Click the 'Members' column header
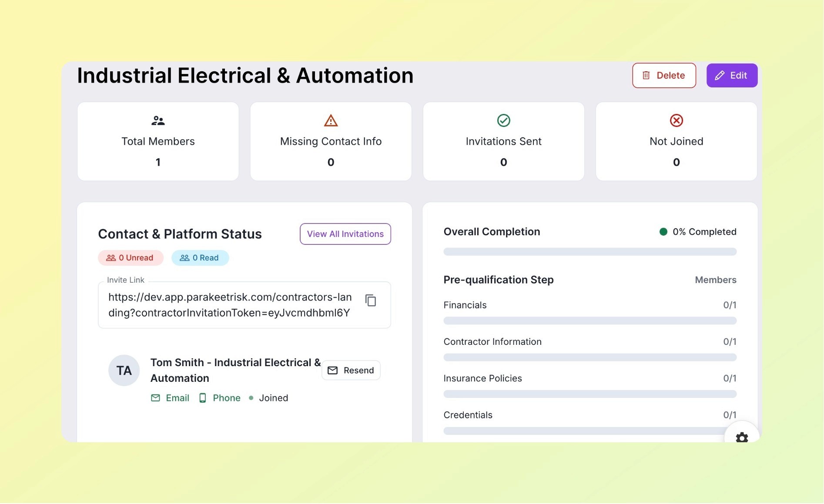 tap(715, 280)
